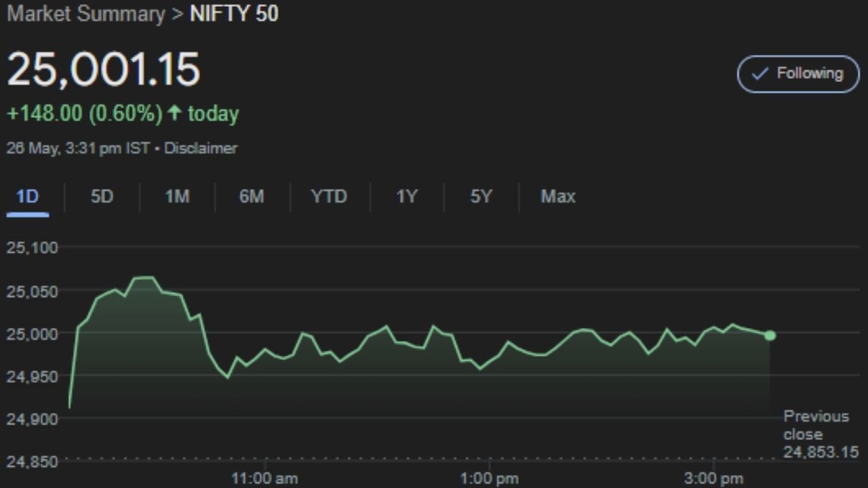Screen dimensions: 868x488
Task: Choose the YTD range tab
Action: 329,197
